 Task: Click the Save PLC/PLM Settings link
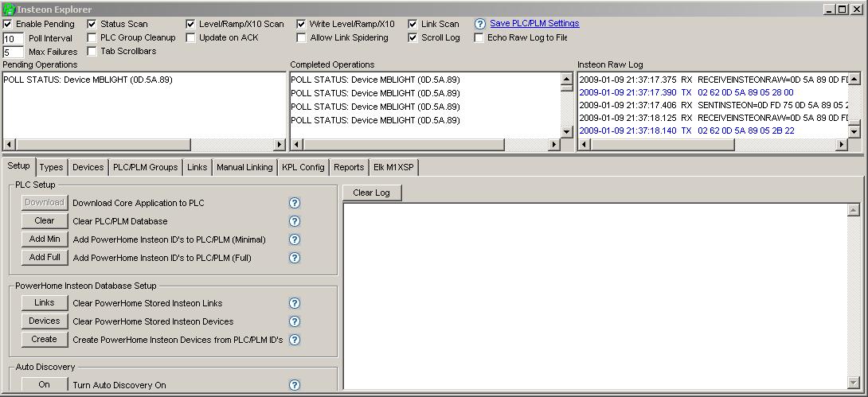click(x=534, y=23)
